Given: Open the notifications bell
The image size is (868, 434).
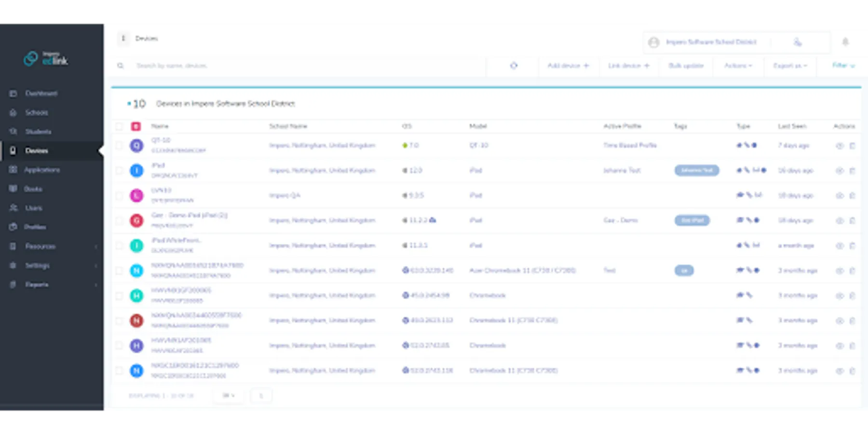Looking at the screenshot, I should pyautogui.click(x=845, y=42).
